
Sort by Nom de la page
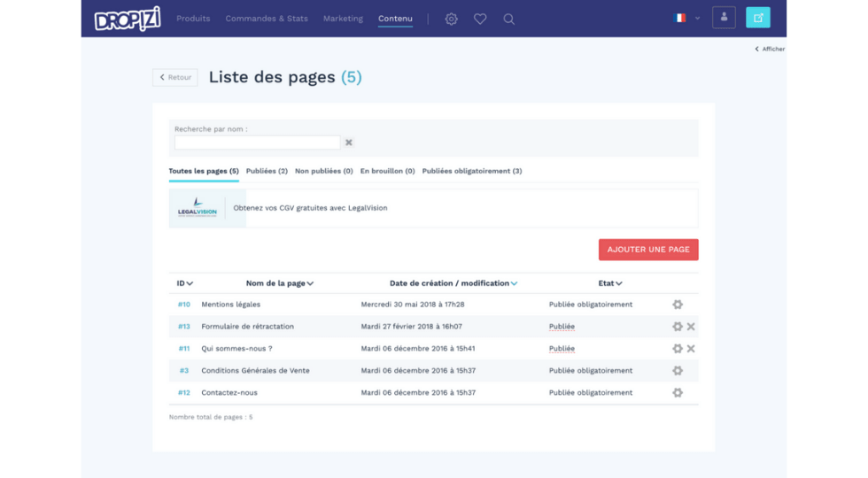[x=280, y=283]
